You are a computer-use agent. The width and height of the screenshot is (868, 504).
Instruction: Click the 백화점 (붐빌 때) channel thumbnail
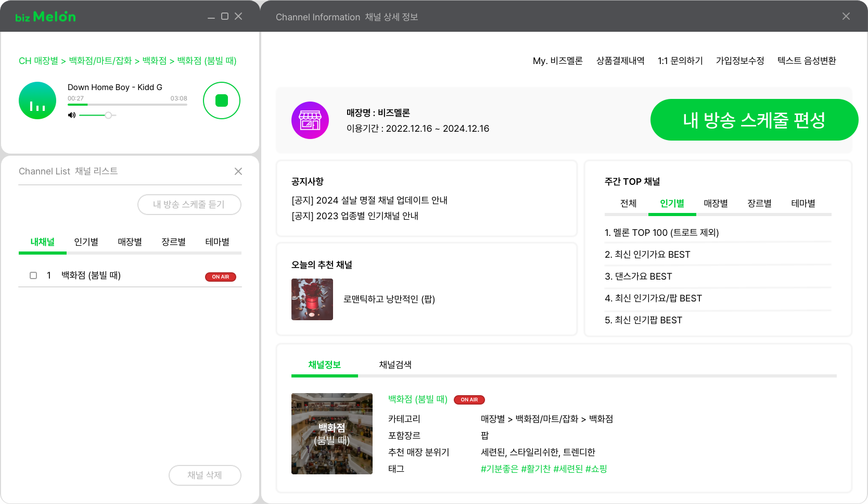332,434
